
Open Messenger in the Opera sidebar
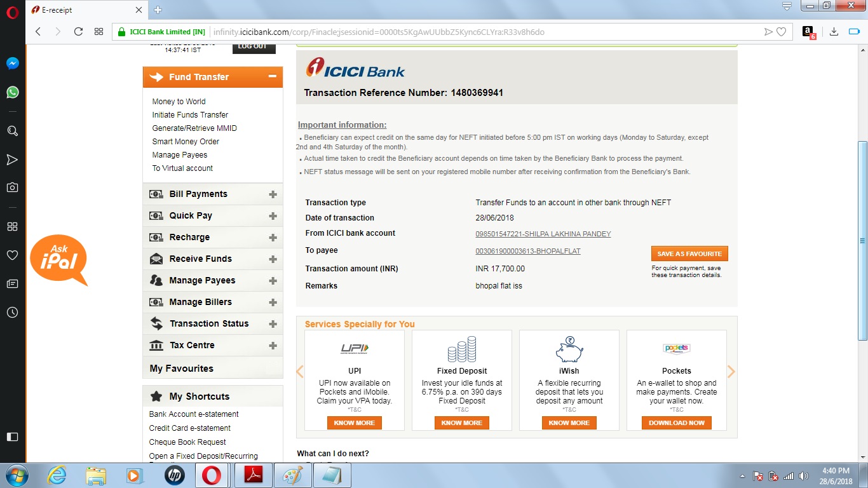[12, 64]
